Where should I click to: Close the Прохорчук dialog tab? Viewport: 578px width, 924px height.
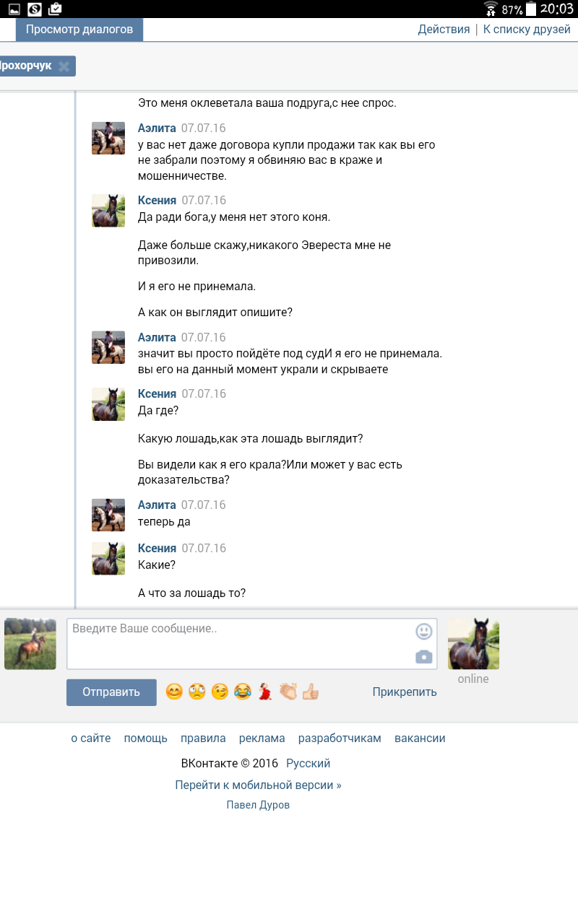pos(64,66)
